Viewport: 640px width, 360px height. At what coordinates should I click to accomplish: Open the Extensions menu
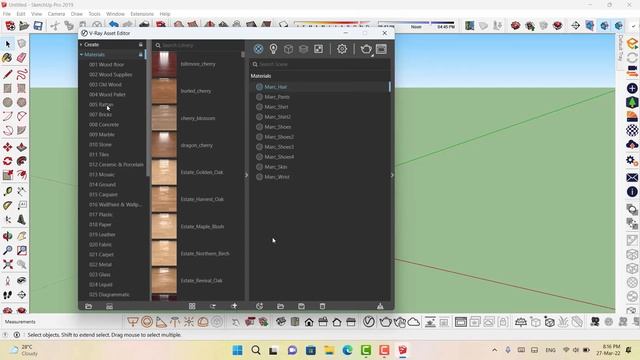coord(142,14)
